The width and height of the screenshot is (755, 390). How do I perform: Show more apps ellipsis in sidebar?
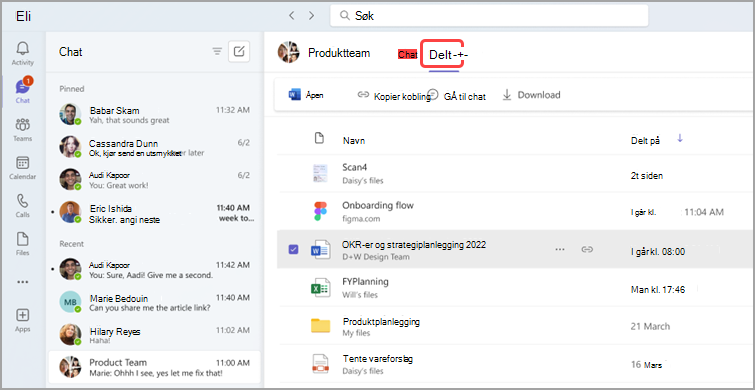coord(23,282)
